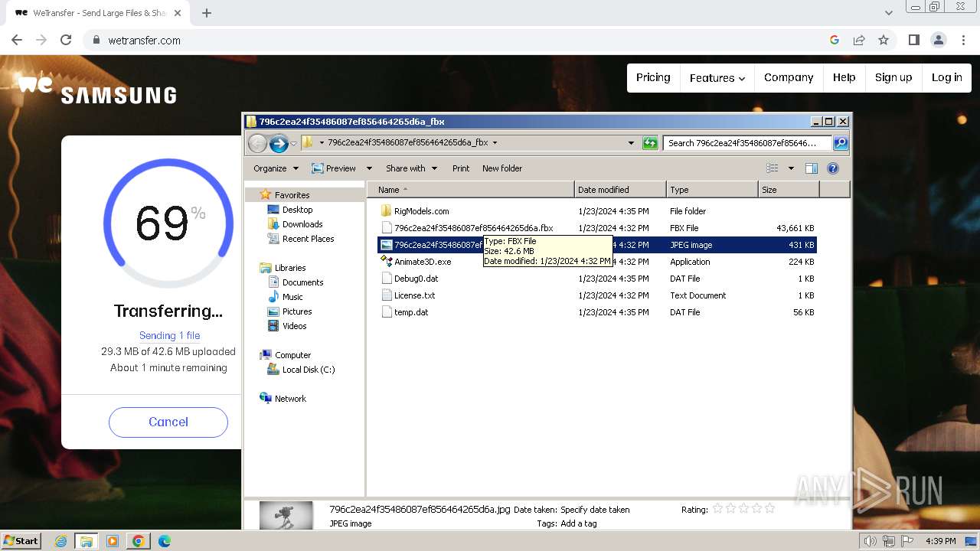Viewport: 980px width, 551px height.
Task: Click Sign up on WeTransfer
Action: [893, 77]
